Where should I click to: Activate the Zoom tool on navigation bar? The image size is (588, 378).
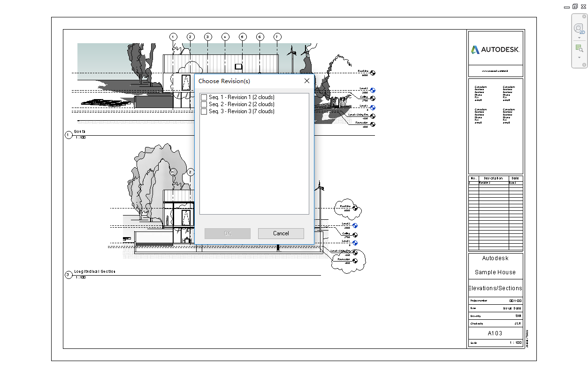pyautogui.click(x=579, y=48)
